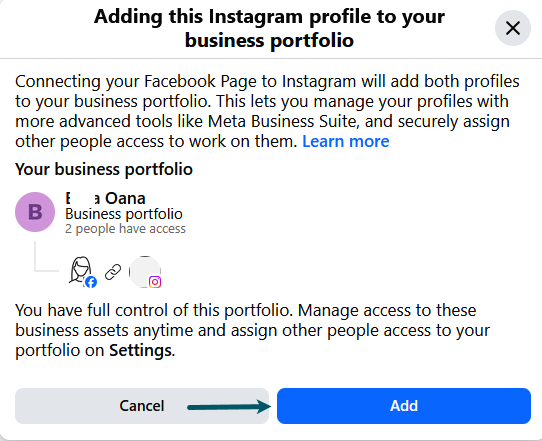Click the Instagram logo badge
The image size is (542, 441).
[x=155, y=282]
